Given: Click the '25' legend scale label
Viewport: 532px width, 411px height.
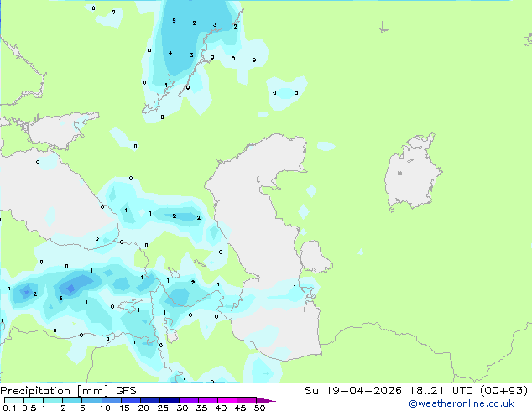Looking at the screenshot, I should [163, 408].
